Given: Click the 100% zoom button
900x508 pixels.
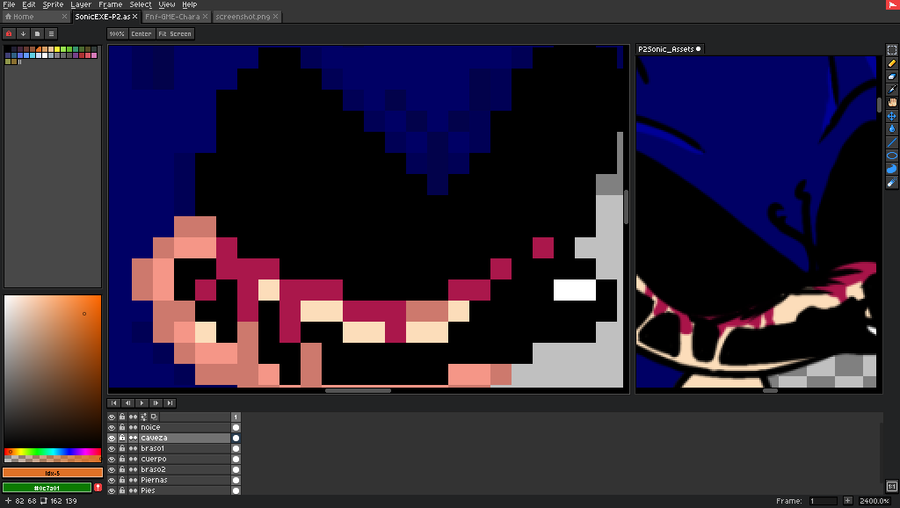Looking at the screenshot, I should tap(117, 34).
